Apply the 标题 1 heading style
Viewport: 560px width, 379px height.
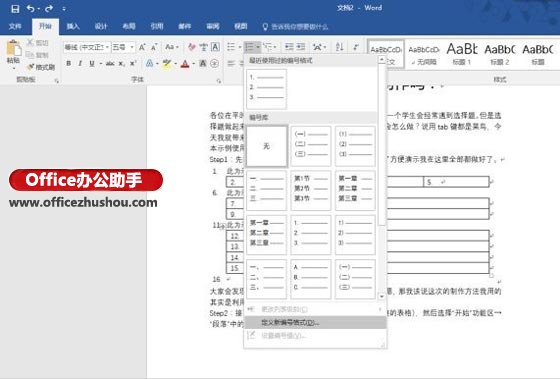pos(462,54)
